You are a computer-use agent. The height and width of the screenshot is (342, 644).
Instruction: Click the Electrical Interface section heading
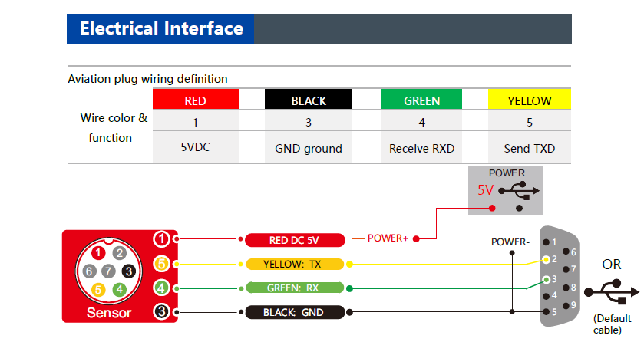pos(161,29)
